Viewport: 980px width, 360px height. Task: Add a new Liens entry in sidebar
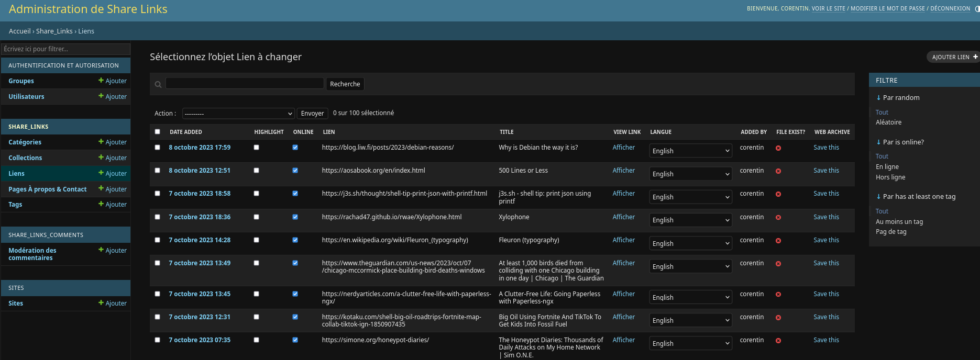[x=113, y=174]
